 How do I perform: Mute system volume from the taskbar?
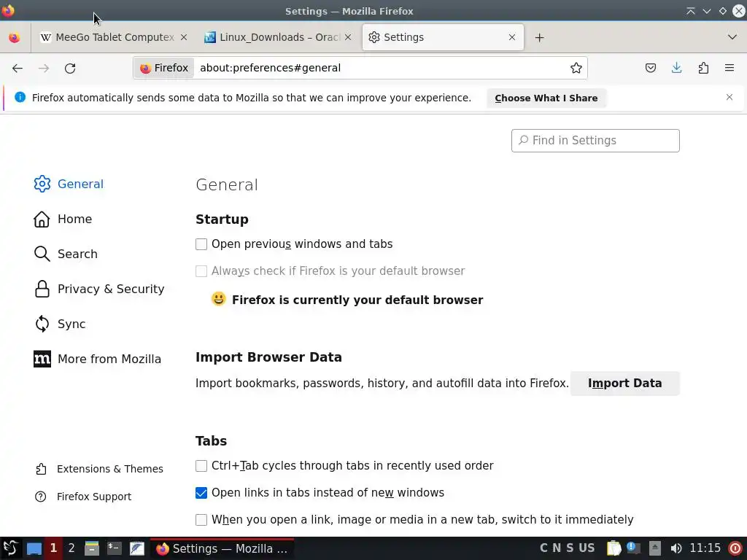click(x=676, y=548)
